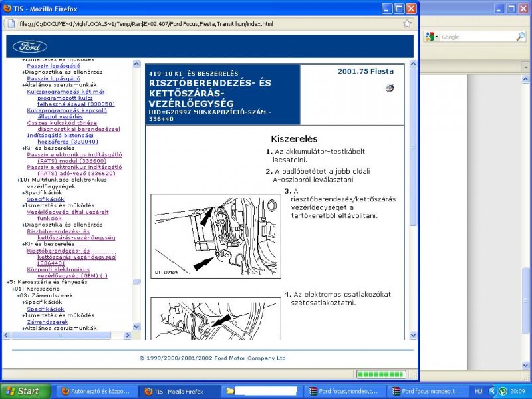Screen dimensions: 532x399
Task: Click the HU language indicator in the tray
Action: [x=478, y=391]
